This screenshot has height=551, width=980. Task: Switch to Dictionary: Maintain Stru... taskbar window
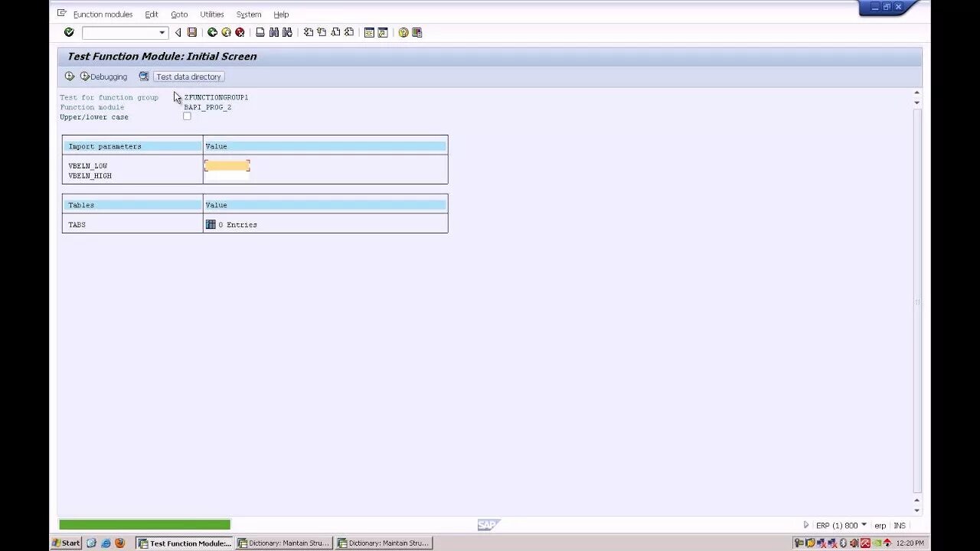pos(283,543)
